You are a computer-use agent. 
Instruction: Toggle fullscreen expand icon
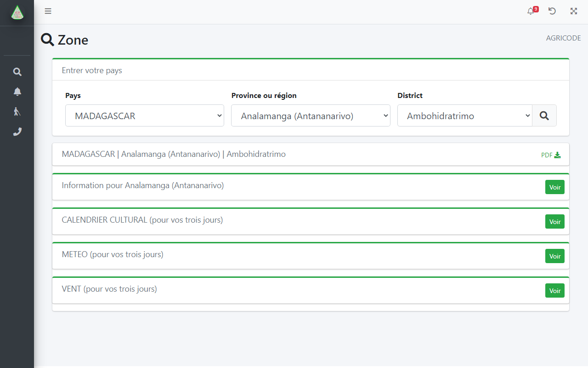click(574, 11)
